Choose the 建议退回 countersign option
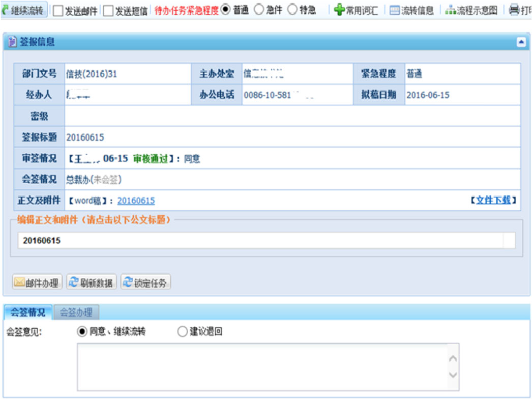 pos(181,331)
